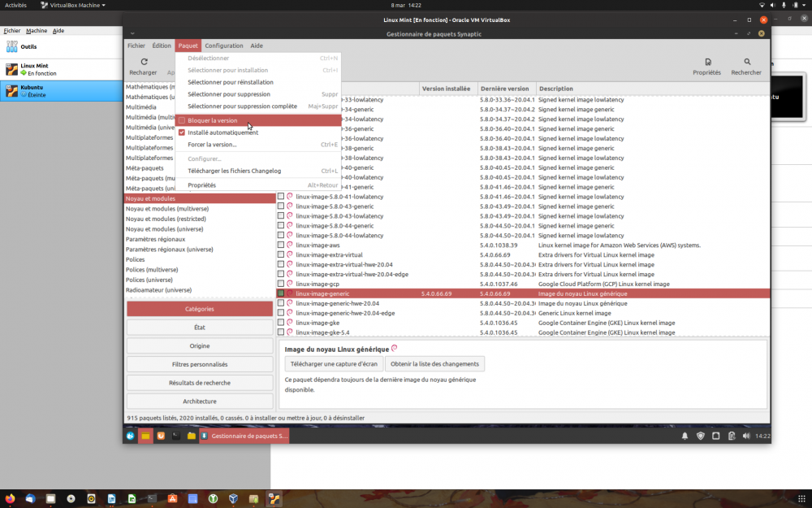Click the notification bell in Mint panel
This screenshot has height=508, width=812.
click(685, 436)
